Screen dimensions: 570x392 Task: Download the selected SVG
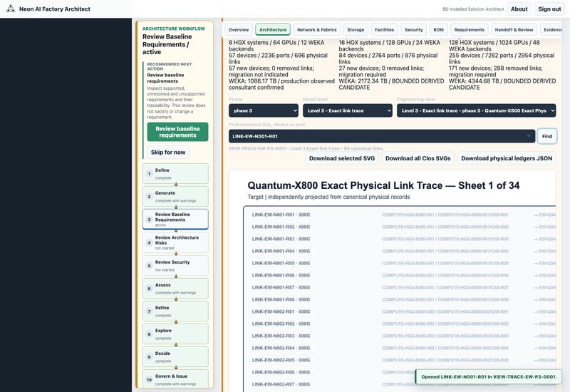342,158
